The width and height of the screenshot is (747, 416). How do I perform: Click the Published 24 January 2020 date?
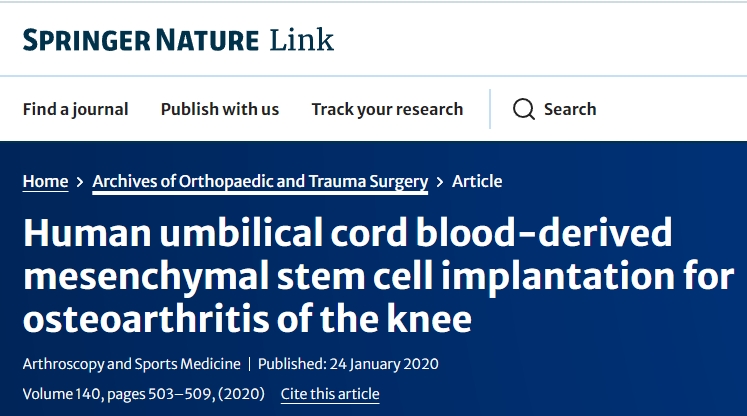pyautogui.click(x=348, y=363)
